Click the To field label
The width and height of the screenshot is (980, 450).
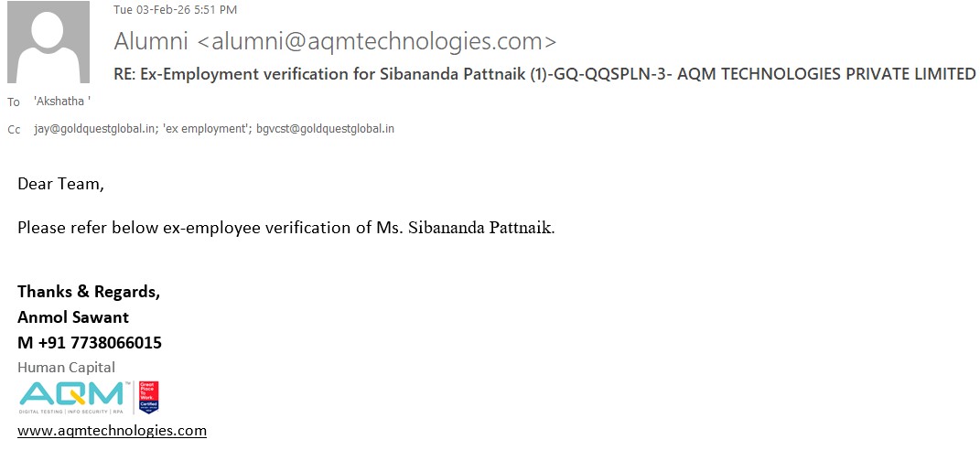coord(14,102)
